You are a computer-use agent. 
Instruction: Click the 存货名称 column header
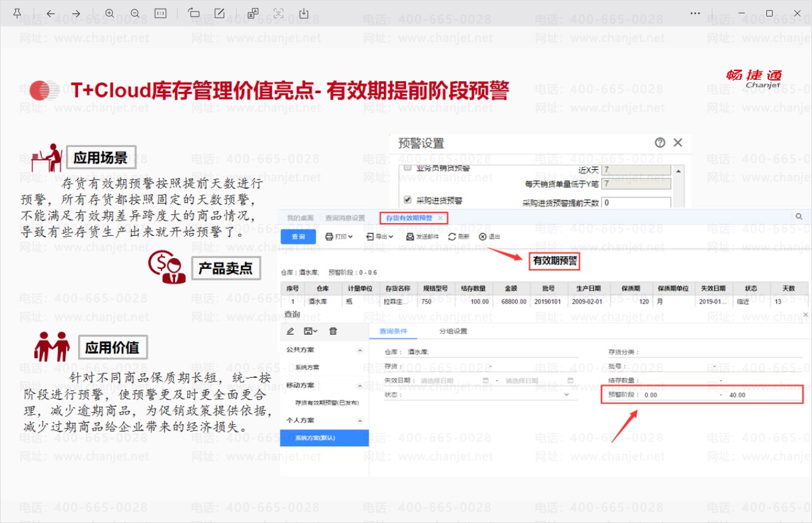coord(398,288)
